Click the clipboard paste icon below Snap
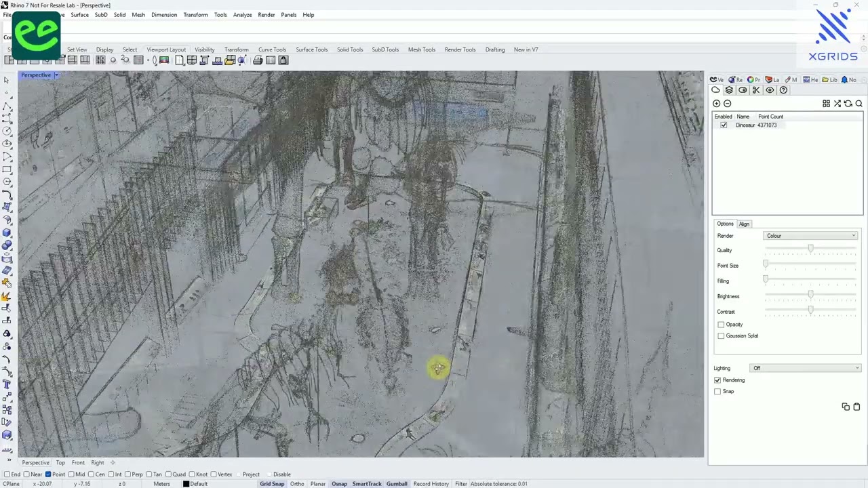Screen dimensions: 868x488 [x=856, y=407]
